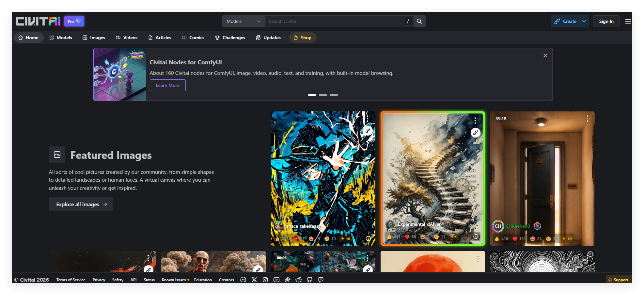This screenshot has width=644, height=295.
Task: Open the Safety footer link
Action: click(x=118, y=280)
